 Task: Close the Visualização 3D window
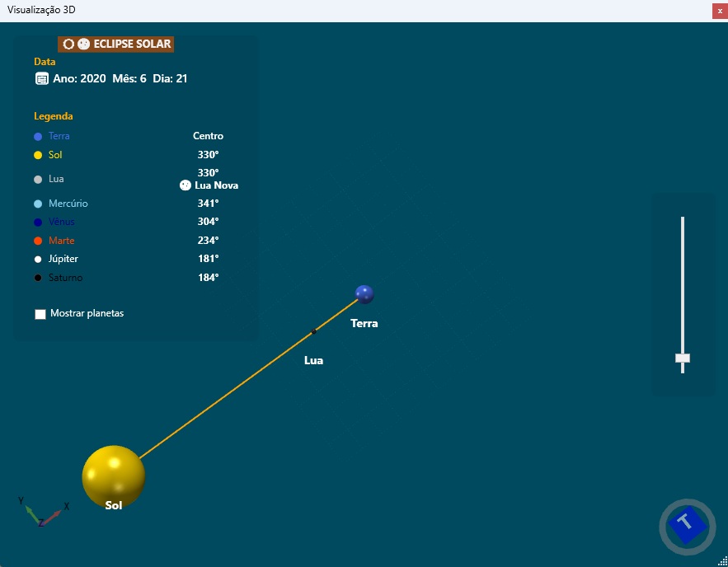click(x=718, y=11)
